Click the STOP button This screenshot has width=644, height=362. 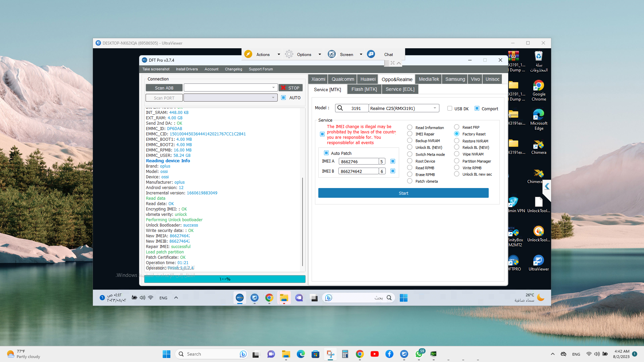(290, 88)
